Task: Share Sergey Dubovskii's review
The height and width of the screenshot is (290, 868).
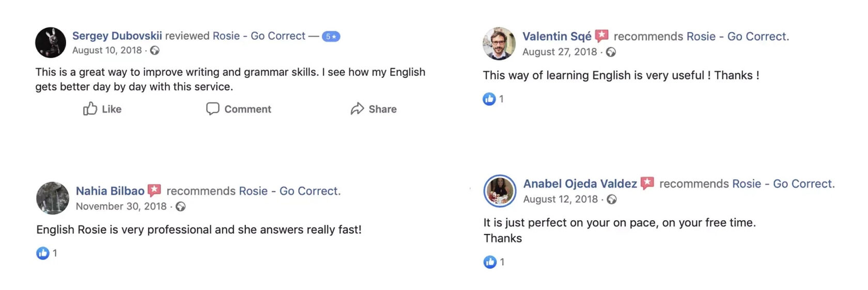Action: click(x=374, y=109)
